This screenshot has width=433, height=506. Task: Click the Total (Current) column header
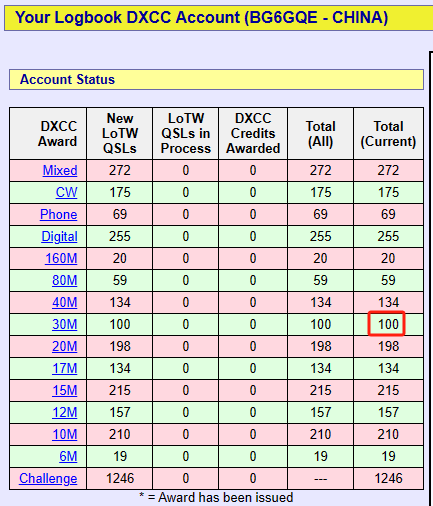tap(388, 134)
